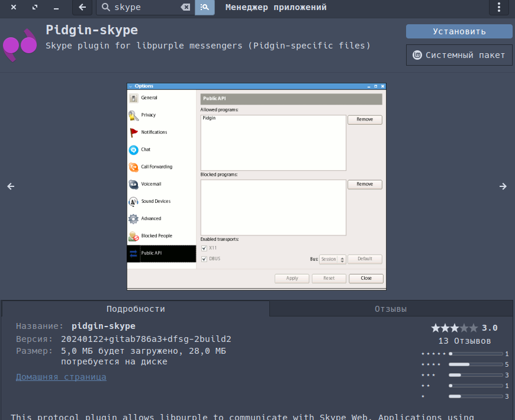Unmaximize the window with the restore icon
The width and height of the screenshot is (515, 420).
click(35, 7)
